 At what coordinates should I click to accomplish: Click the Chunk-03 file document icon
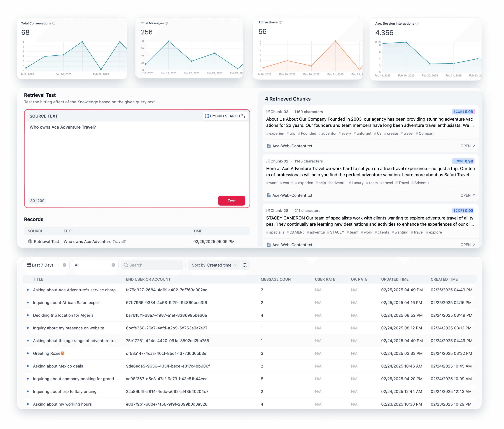pyautogui.click(x=269, y=146)
